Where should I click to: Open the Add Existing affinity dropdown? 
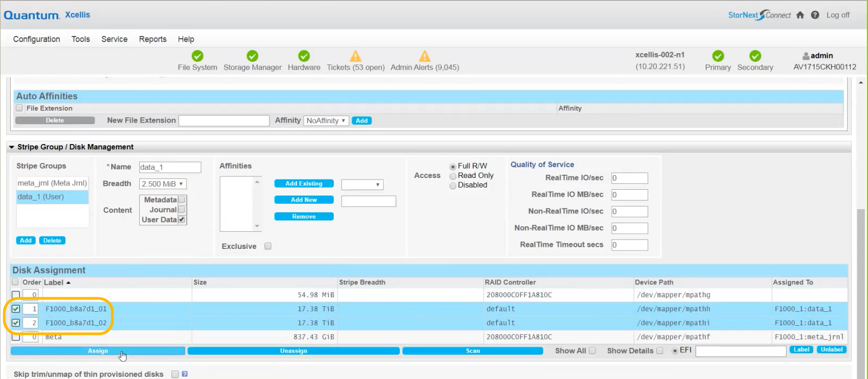[362, 184]
